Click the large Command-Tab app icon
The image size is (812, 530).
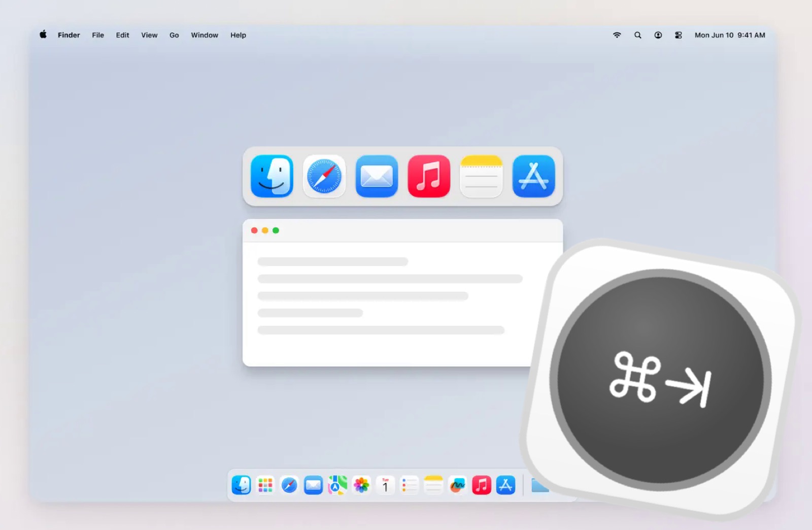[x=661, y=379]
